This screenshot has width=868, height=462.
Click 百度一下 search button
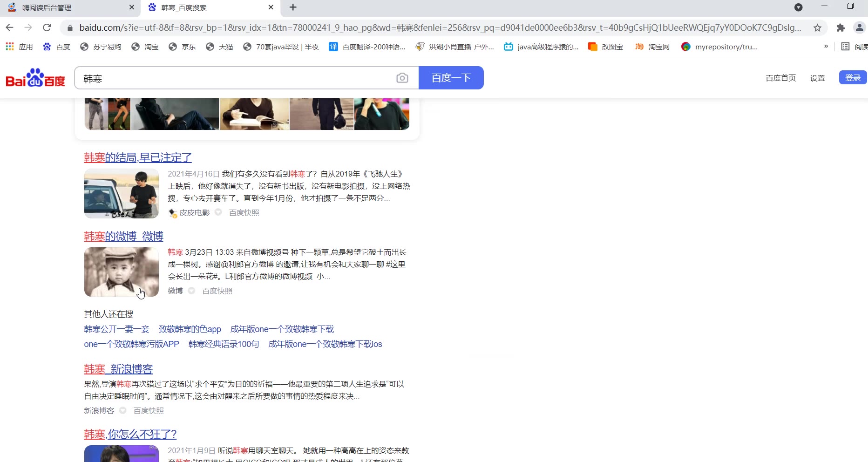[x=451, y=78]
